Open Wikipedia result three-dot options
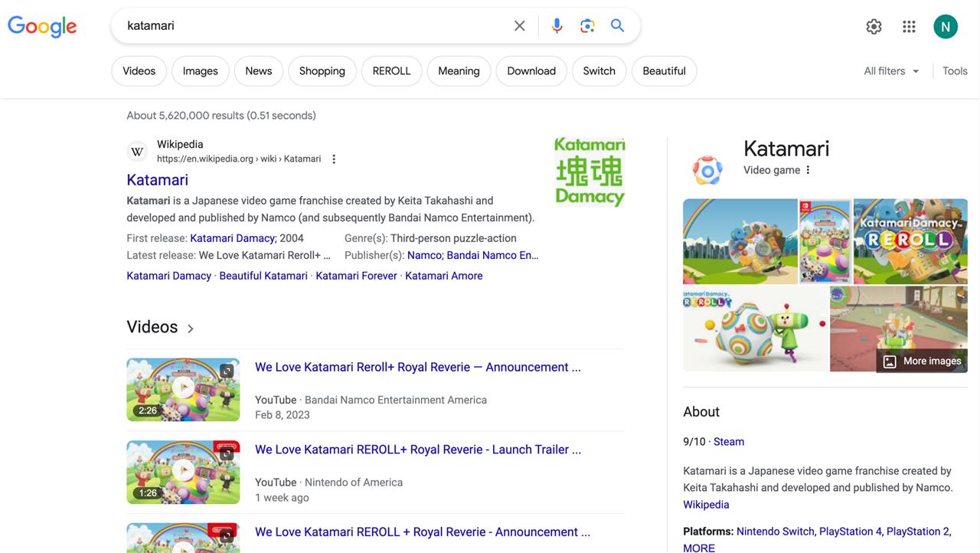This screenshot has height=553, width=980. 334,159
